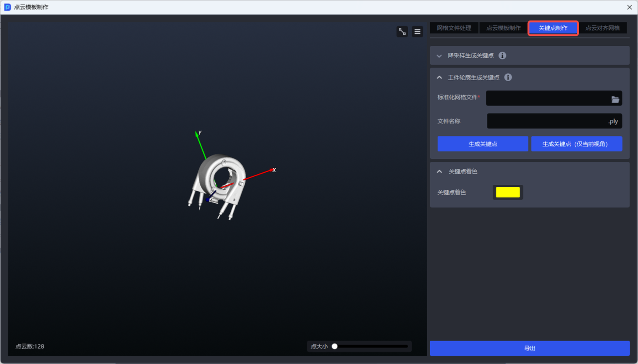This screenshot has width=638, height=364.
Task: Collapse the 关键点着色 section
Action: pos(439,171)
